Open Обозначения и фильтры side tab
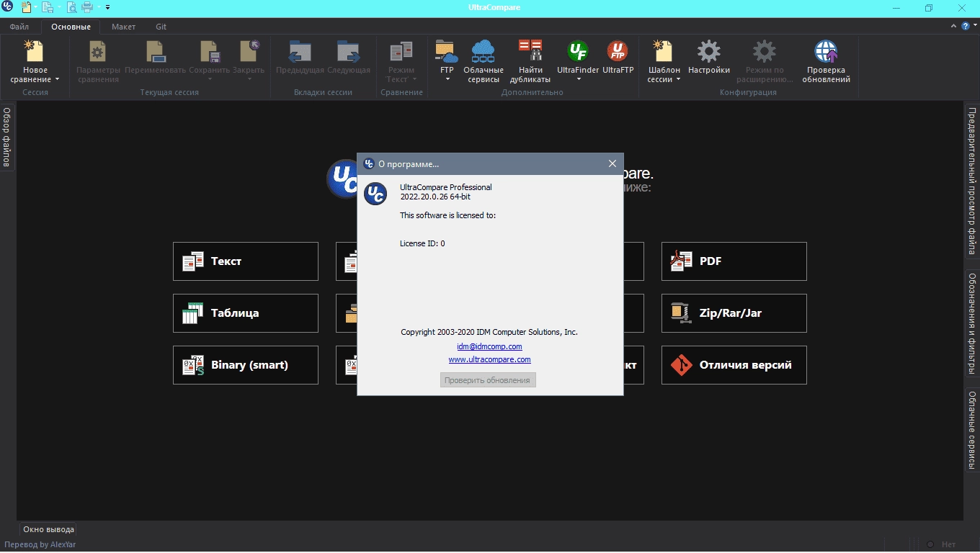 [972, 323]
